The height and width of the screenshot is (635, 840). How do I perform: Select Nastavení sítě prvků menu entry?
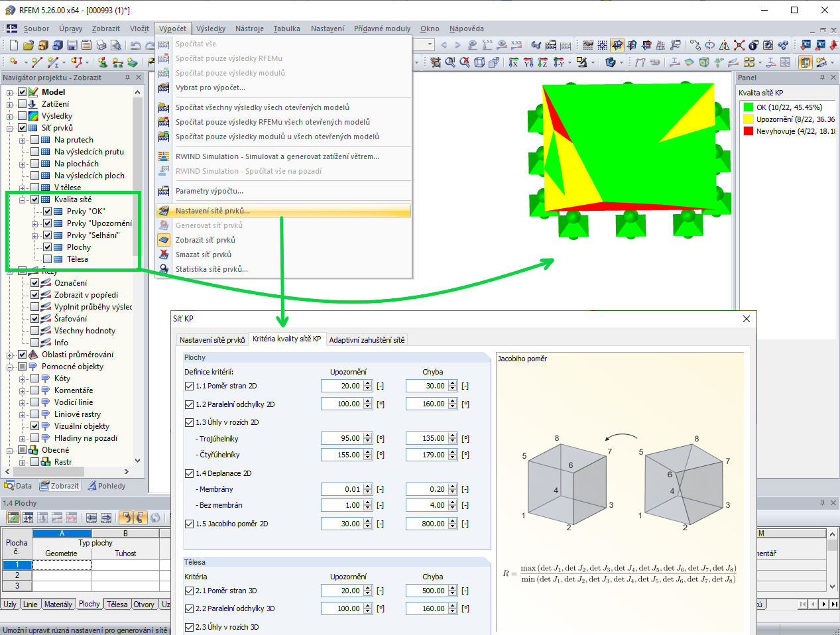283,211
